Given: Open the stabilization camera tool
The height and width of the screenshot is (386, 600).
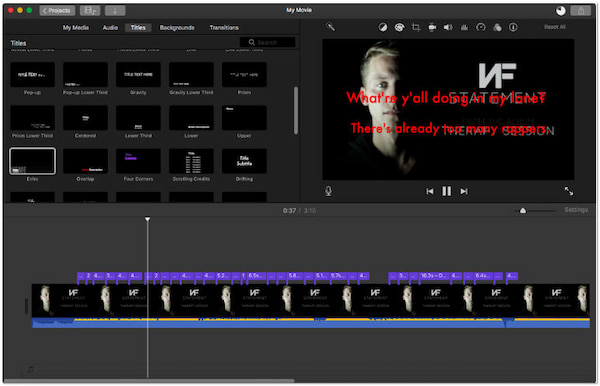Looking at the screenshot, I should pos(432,27).
